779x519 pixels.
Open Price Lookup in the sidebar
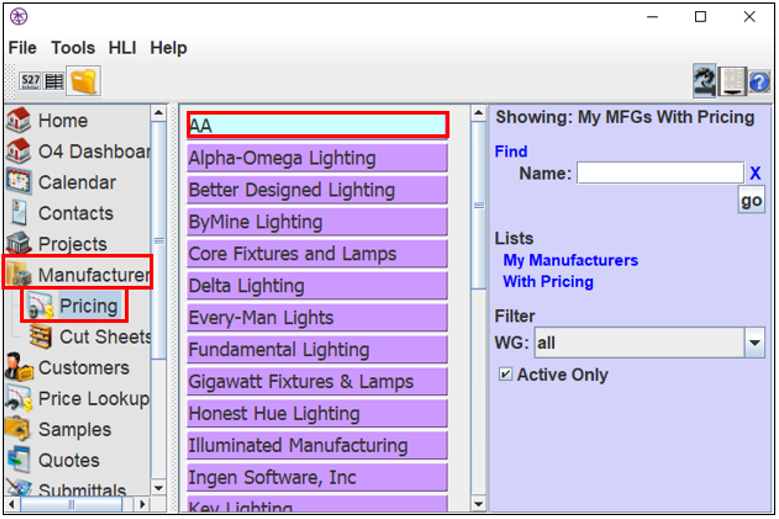click(x=94, y=399)
